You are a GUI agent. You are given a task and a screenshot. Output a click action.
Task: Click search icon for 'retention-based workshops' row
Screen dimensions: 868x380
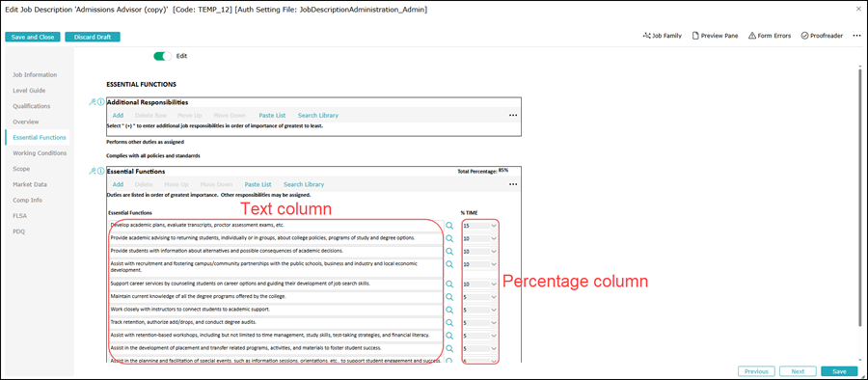[449, 337]
